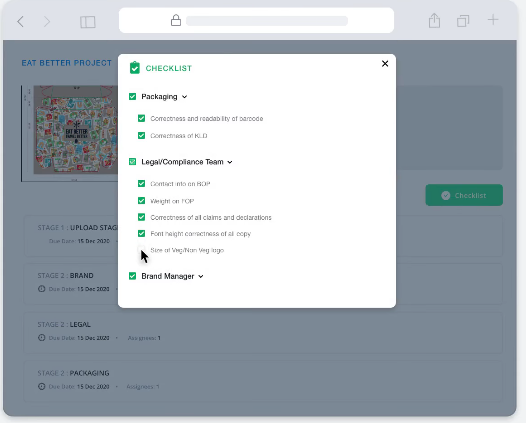Add a new tab with plus icon
The height and width of the screenshot is (423, 526).
[x=493, y=20]
